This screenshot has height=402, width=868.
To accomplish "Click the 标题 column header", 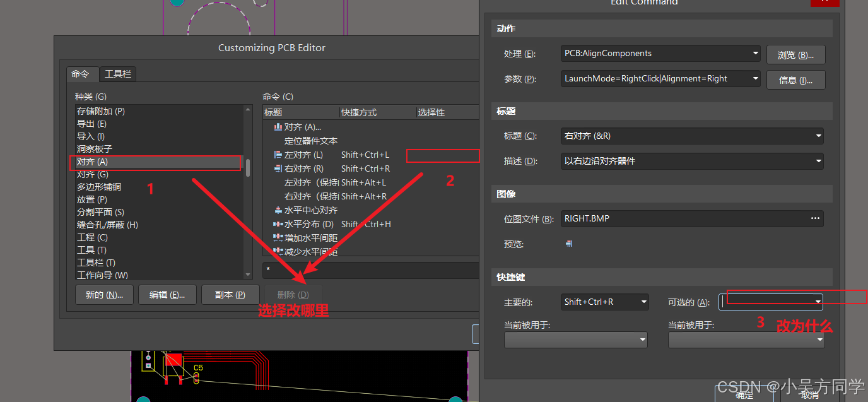I will pyautogui.click(x=301, y=112).
